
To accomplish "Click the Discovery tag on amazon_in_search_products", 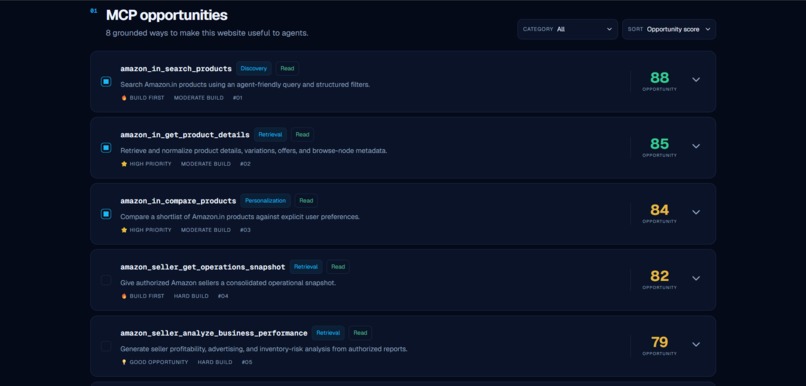I will pyautogui.click(x=254, y=68).
